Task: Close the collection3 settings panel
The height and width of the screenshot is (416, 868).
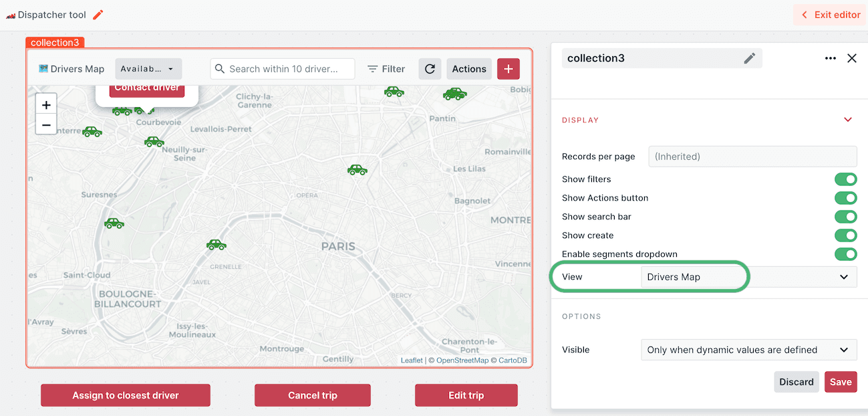Action: (852, 58)
